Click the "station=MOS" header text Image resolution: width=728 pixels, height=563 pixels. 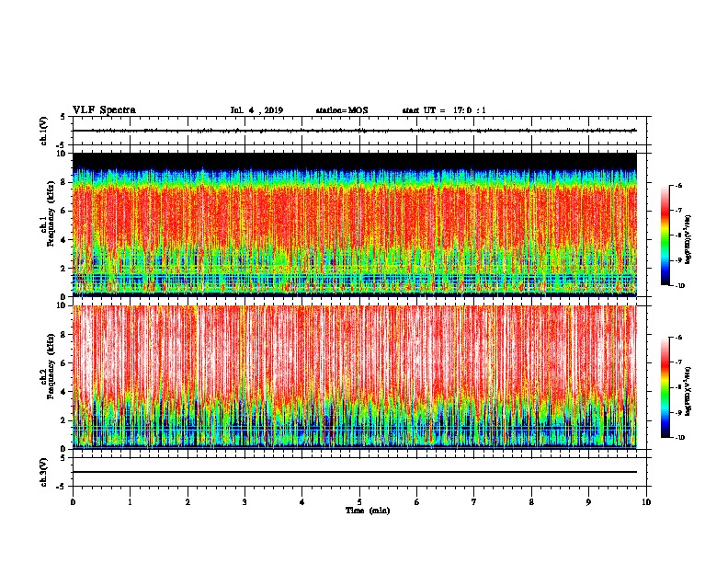tap(342, 110)
